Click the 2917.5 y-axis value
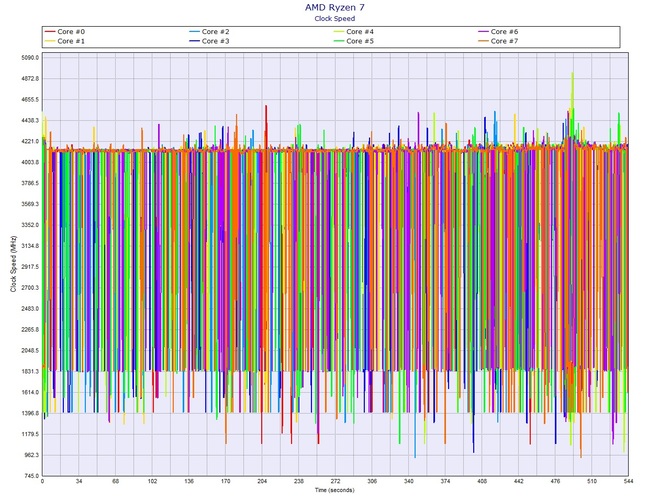The height and width of the screenshot is (502, 670). 30,267
